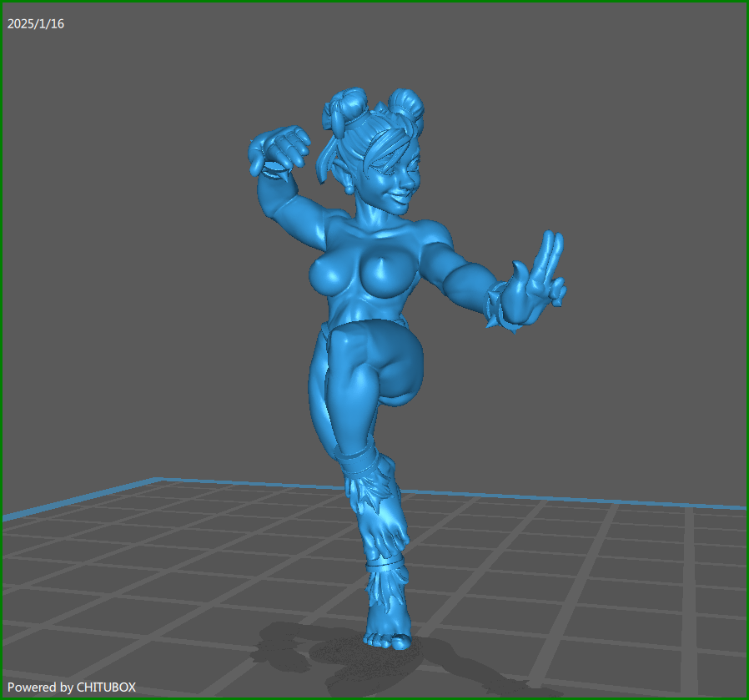Select the model's raised clenched fist
The height and width of the screenshot is (700, 749).
279,149
